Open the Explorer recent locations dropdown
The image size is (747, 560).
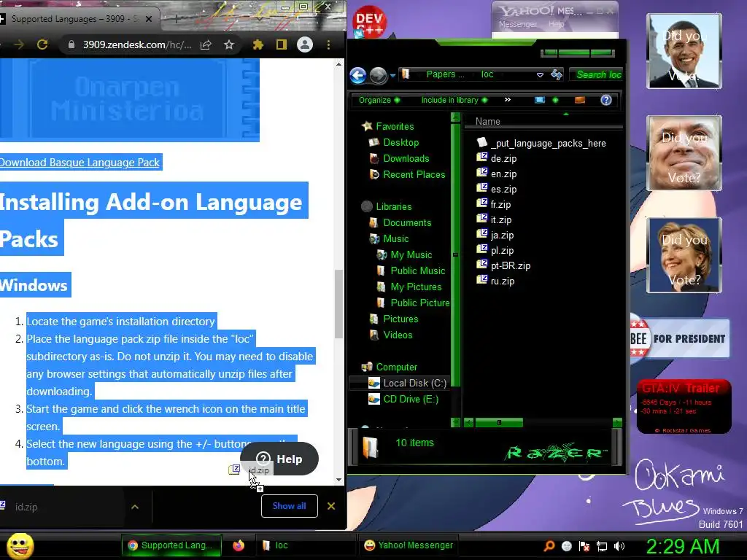(392, 75)
